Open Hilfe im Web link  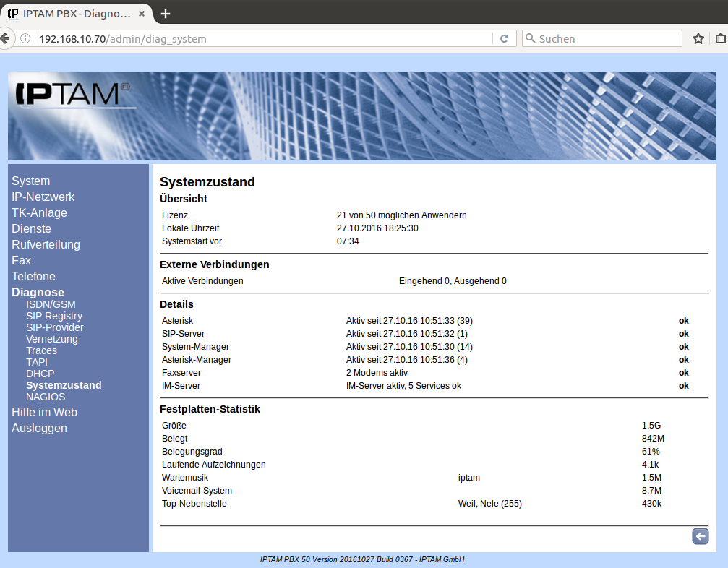click(44, 413)
